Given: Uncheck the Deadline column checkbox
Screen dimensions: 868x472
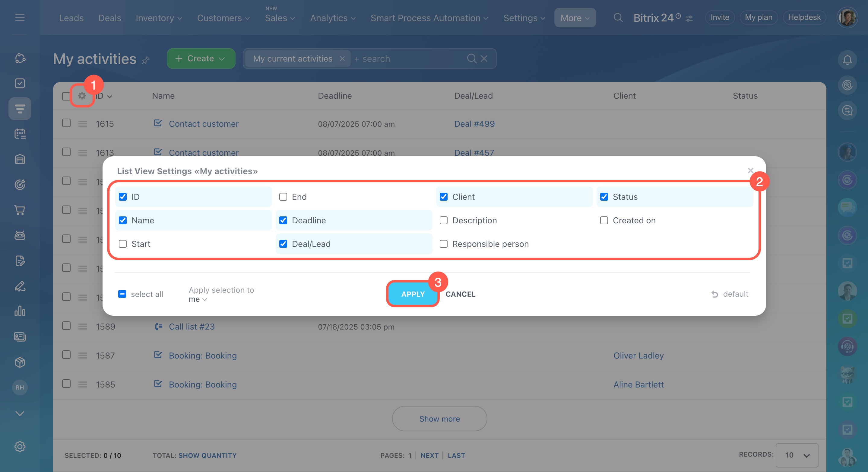Looking at the screenshot, I should [283, 220].
